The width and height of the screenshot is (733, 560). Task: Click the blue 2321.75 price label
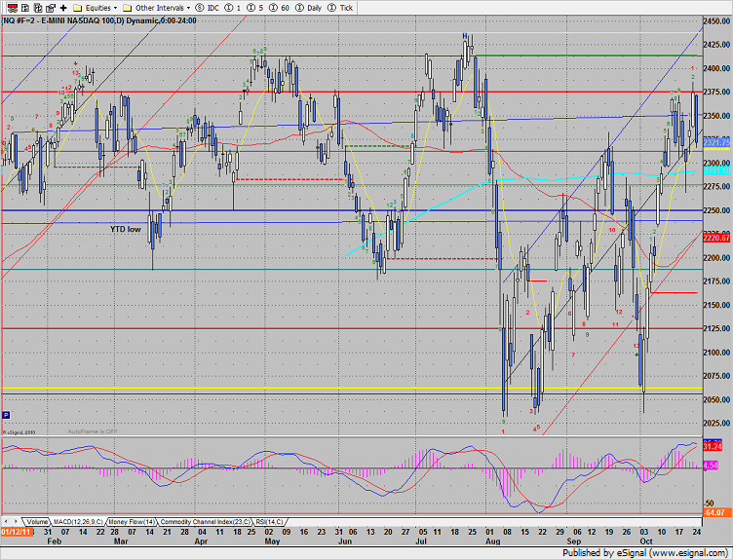(x=716, y=142)
